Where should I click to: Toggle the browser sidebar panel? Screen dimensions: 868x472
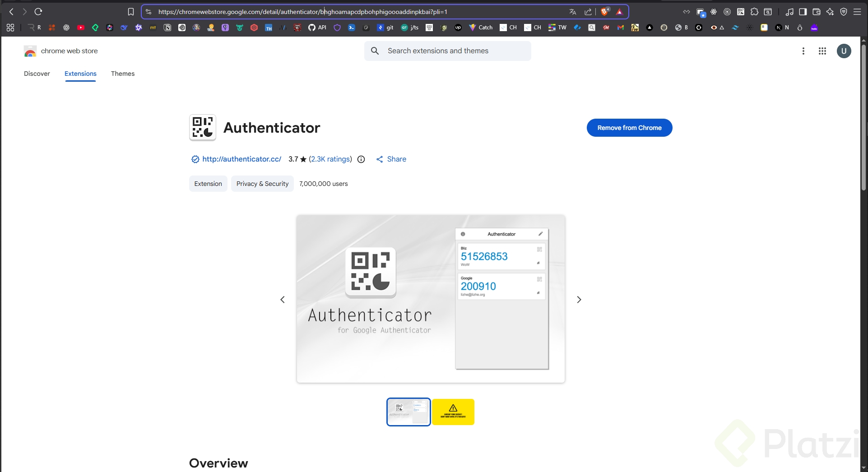[x=803, y=12]
